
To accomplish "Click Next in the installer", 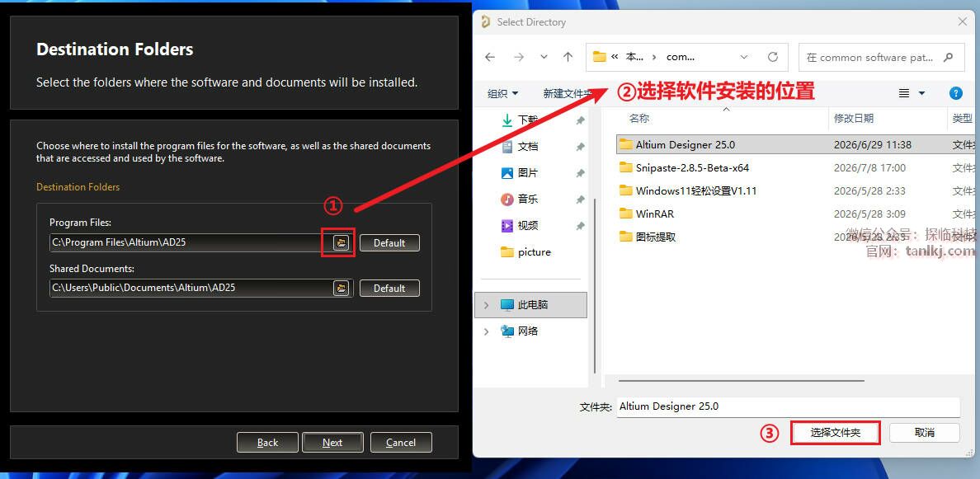I will [332, 442].
